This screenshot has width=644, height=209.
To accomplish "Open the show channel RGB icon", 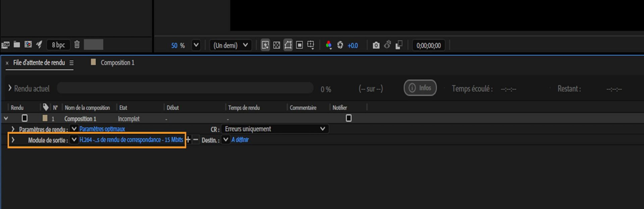I will click(329, 45).
